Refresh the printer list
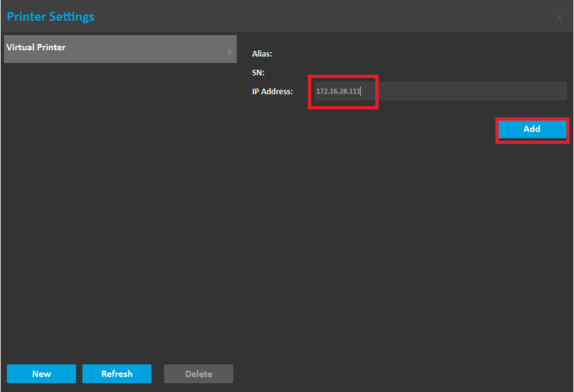The image size is (574, 392). point(117,374)
